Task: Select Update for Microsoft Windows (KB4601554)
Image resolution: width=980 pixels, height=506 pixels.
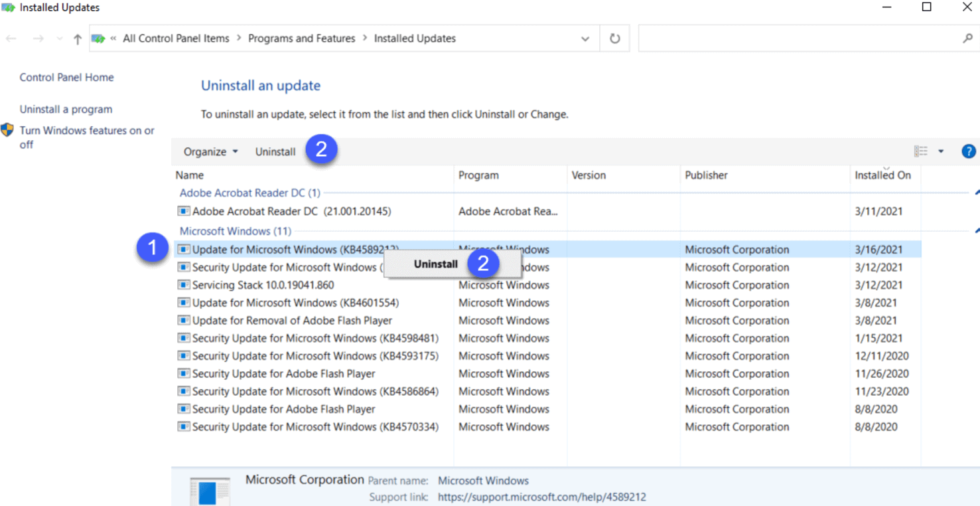Action: click(546, 303)
